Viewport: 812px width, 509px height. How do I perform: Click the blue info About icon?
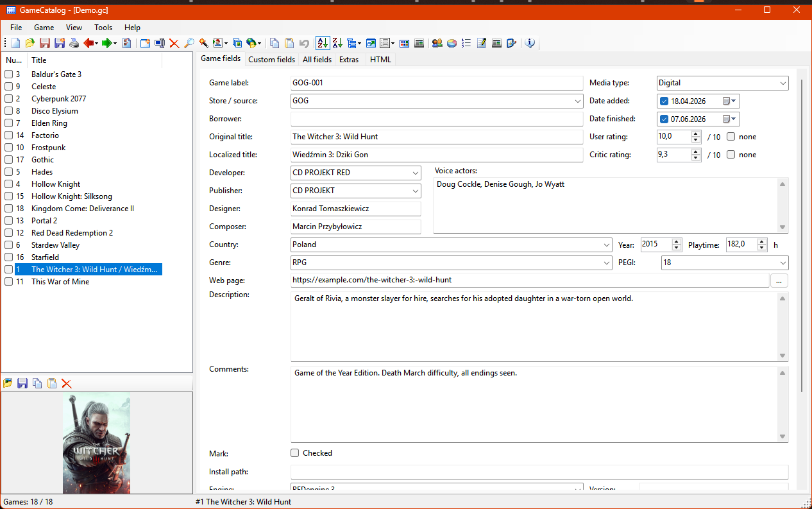[x=530, y=43]
